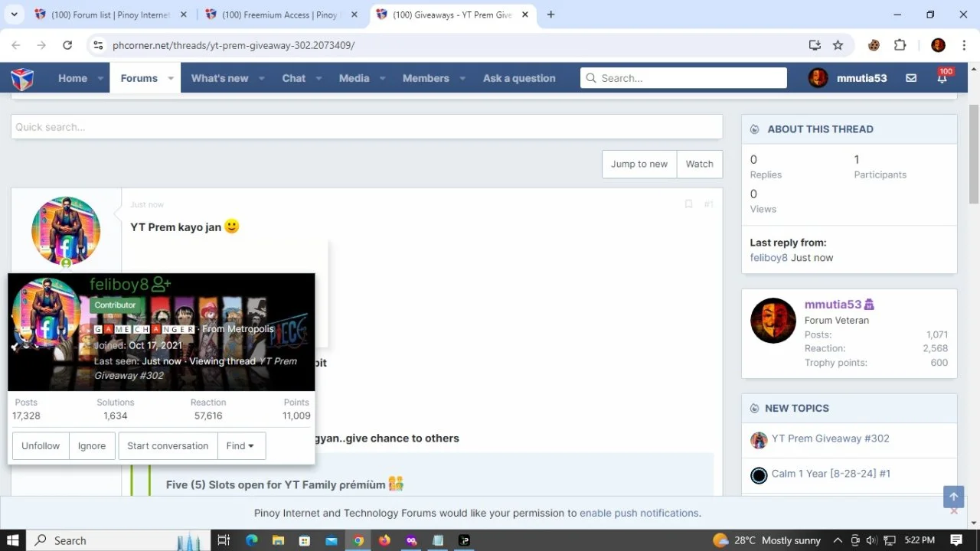Expand the Home menu dropdown arrow
The width and height of the screenshot is (980, 551).
[100, 78]
